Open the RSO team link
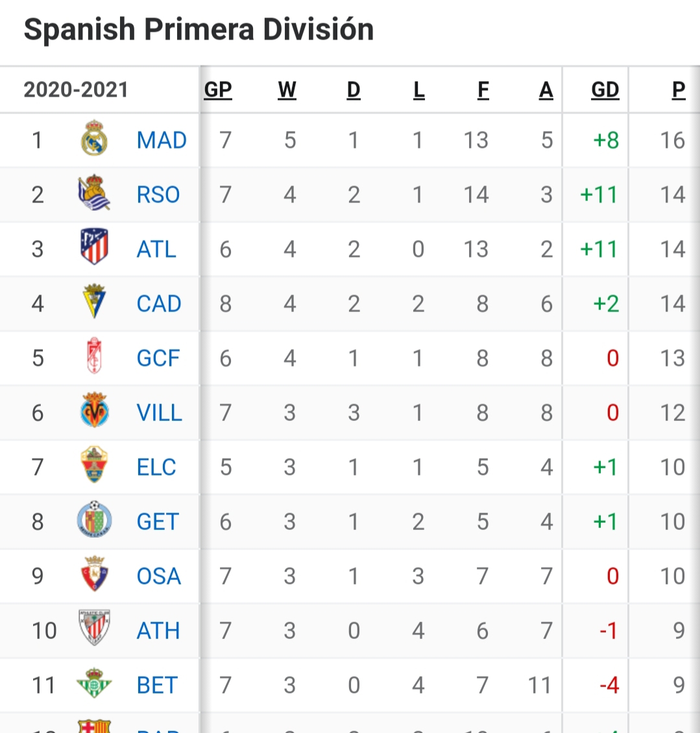Image resolution: width=700 pixels, height=733 pixels. pos(158,195)
